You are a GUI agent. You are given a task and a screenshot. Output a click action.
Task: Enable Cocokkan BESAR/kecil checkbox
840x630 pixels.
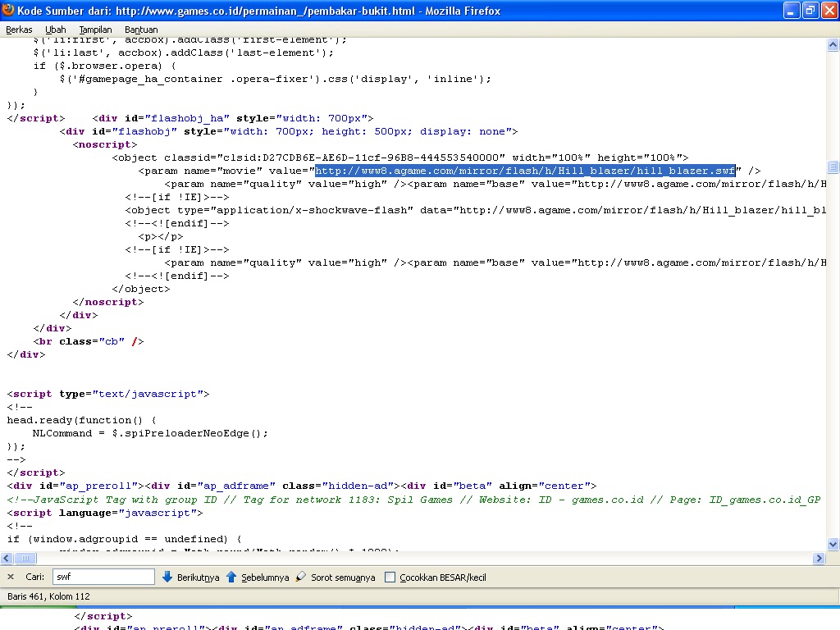390,577
